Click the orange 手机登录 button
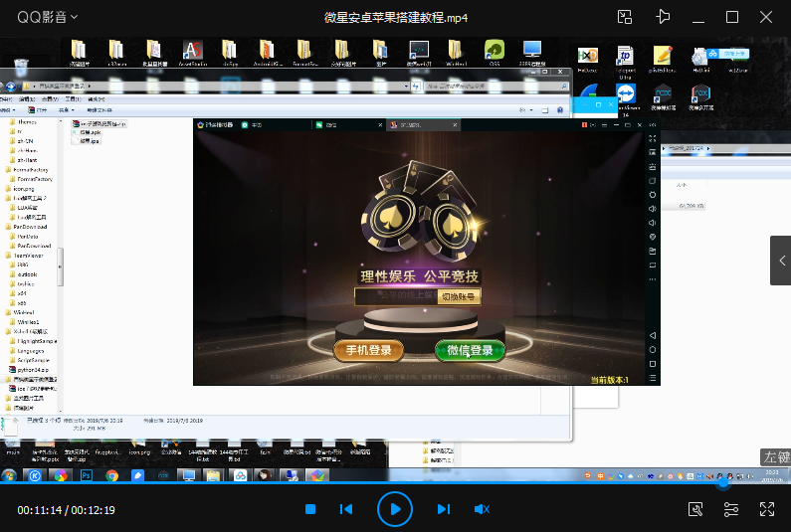791x532 pixels. pyautogui.click(x=368, y=351)
